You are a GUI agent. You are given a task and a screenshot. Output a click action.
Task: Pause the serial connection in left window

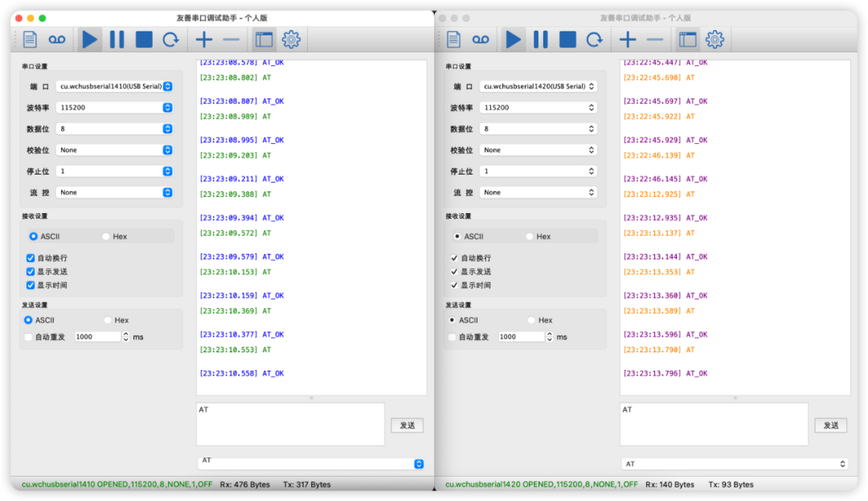point(117,39)
